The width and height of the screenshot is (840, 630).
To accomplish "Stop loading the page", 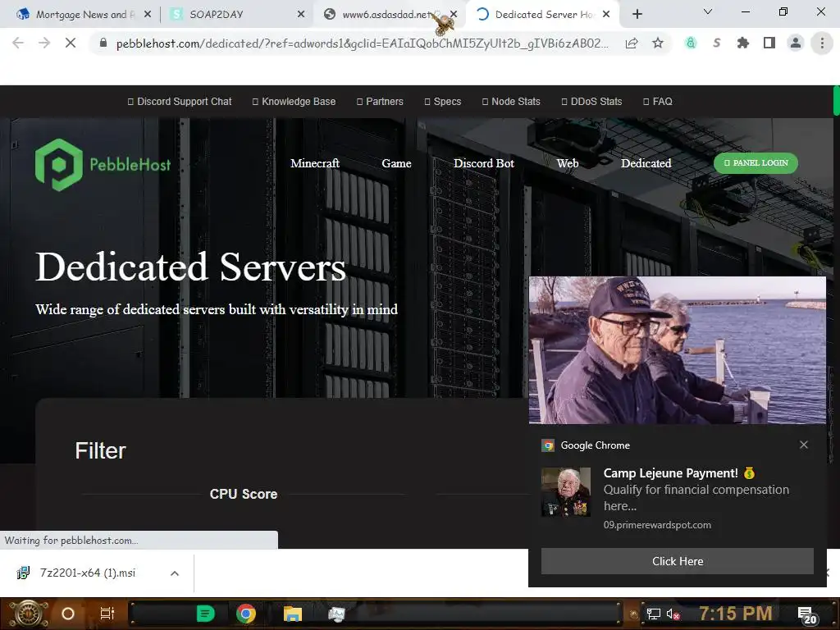I will [x=71, y=43].
